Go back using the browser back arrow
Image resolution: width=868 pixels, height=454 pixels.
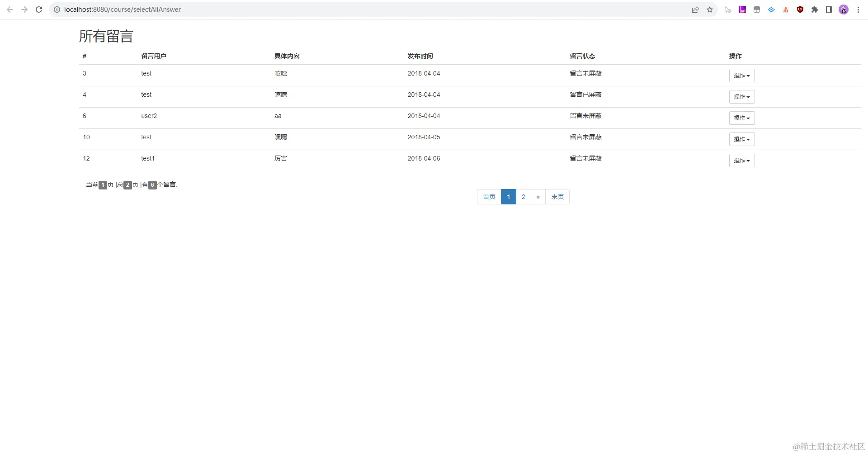tap(10, 9)
